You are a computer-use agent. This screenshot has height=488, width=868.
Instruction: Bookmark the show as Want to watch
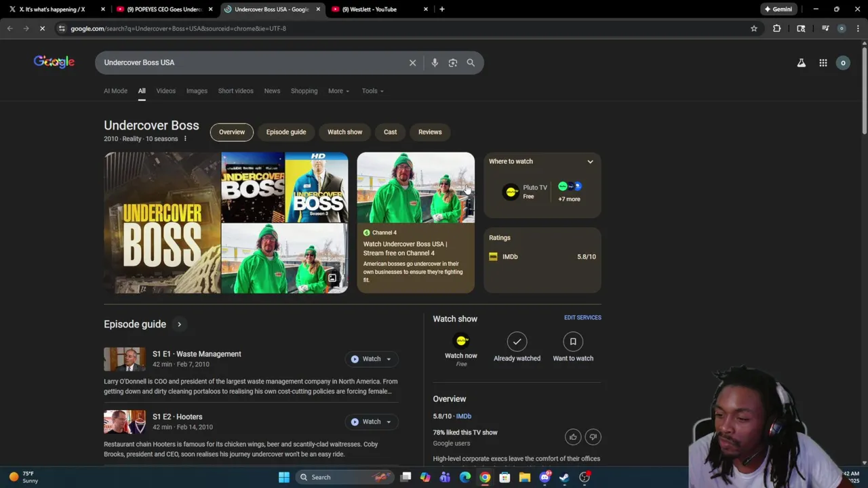(573, 342)
